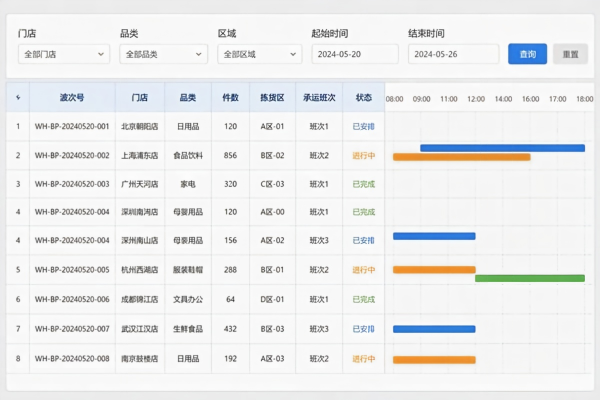The height and width of the screenshot is (400, 600).
Task: Click the 上海浦东店 store cell
Action: [x=140, y=155]
